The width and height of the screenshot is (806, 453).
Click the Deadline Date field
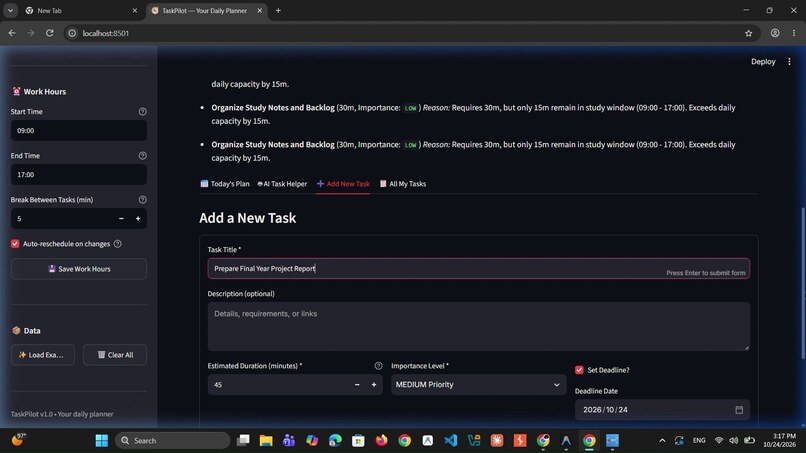pyautogui.click(x=662, y=410)
